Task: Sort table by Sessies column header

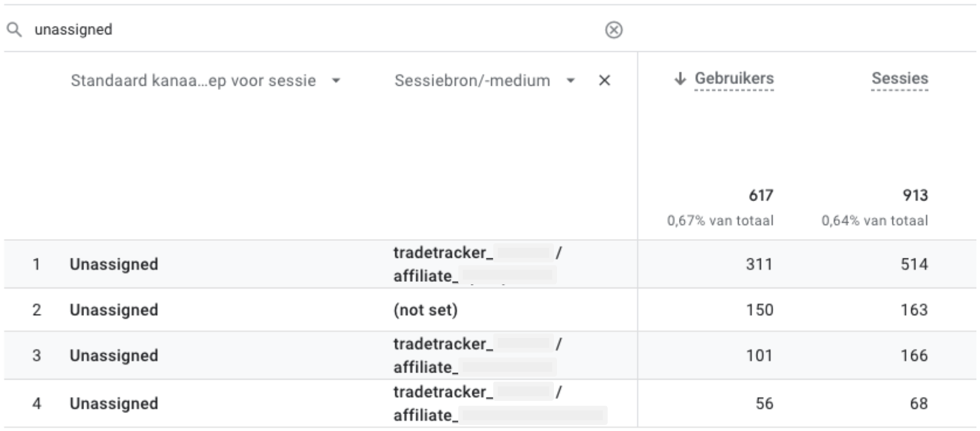Action: [x=899, y=78]
